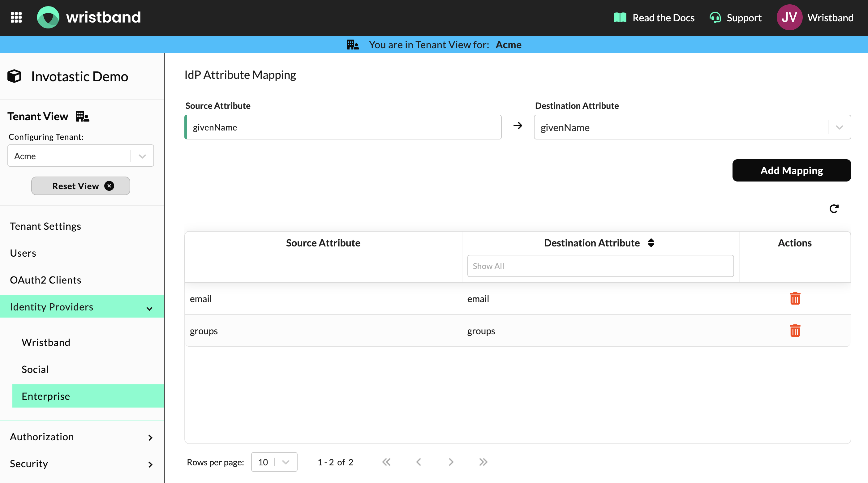Click the Source Attribute column header
The width and height of the screenshot is (868, 483).
tap(323, 243)
